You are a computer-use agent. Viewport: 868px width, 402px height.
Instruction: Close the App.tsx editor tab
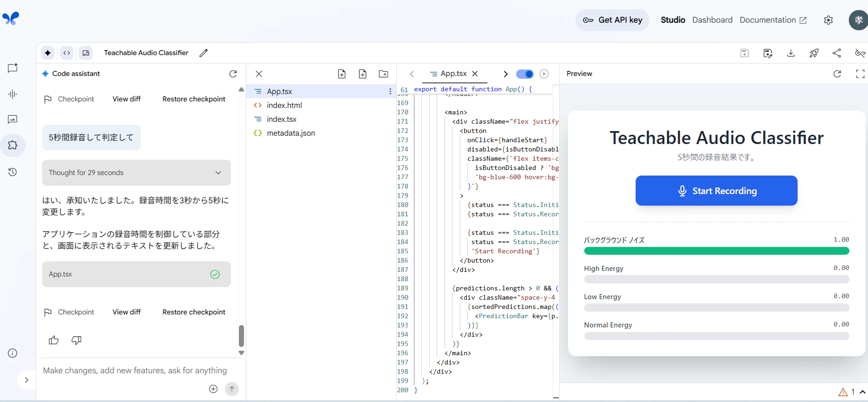pyautogui.click(x=475, y=74)
